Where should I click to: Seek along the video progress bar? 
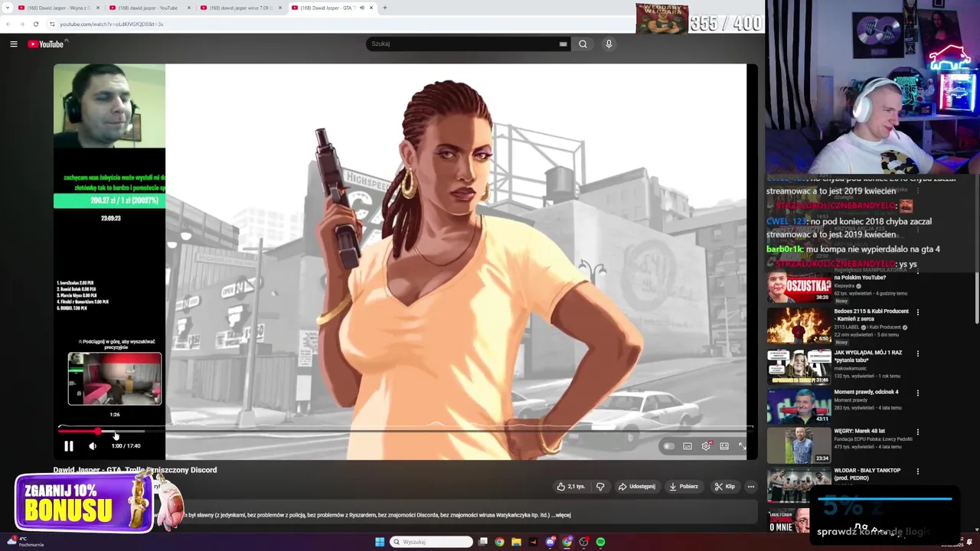[405, 432]
